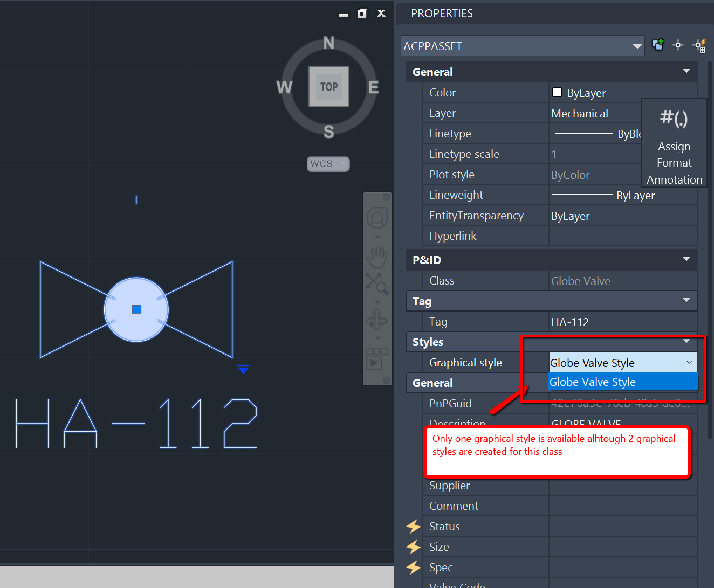Close the navigation bar with its X

click(x=386, y=197)
